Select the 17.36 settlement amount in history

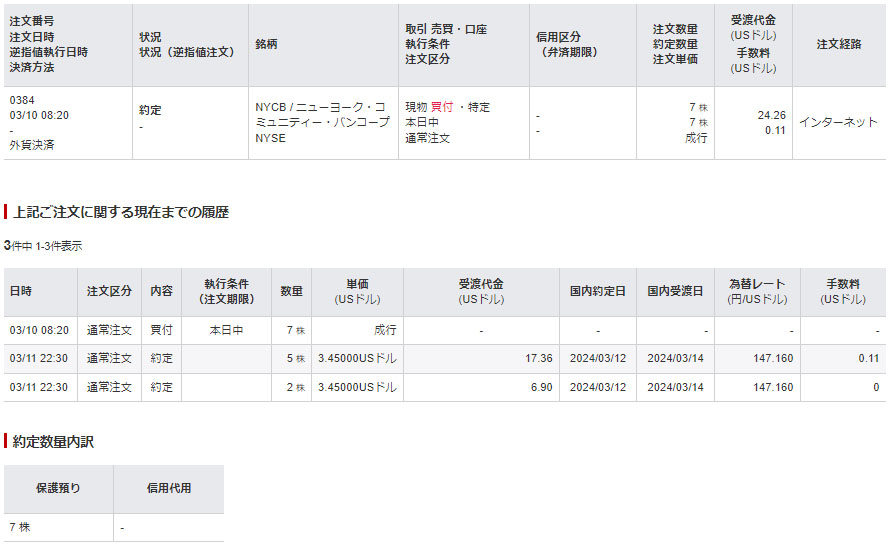[538, 358]
